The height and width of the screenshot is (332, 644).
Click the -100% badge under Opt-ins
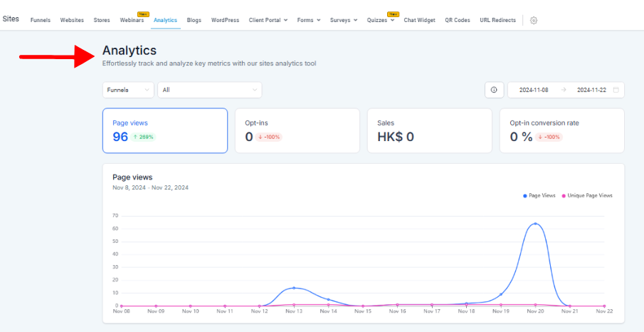(268, 137)
